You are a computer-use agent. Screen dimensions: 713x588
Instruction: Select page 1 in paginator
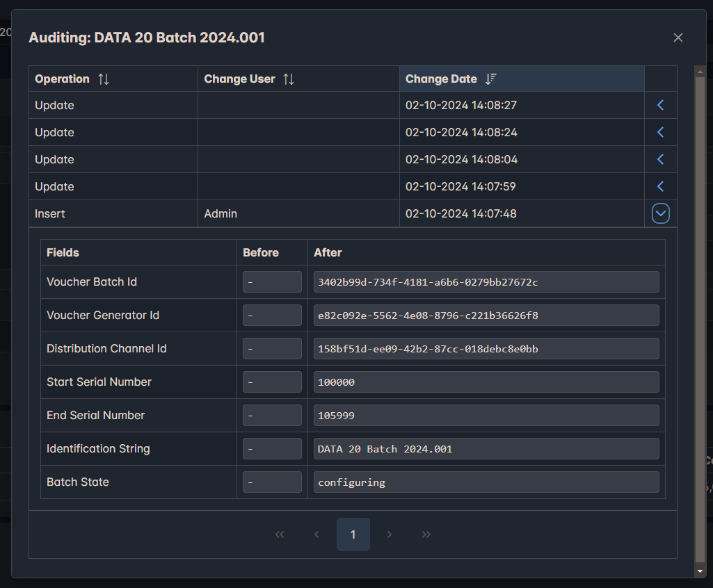point(353,534)
